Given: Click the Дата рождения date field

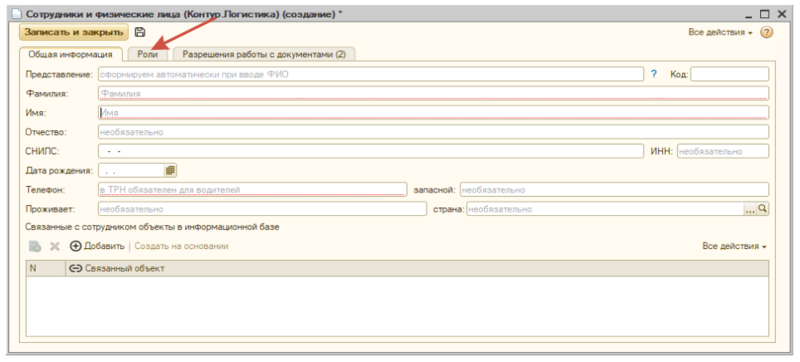Looking at the screenshot, I should coord(131,171).
